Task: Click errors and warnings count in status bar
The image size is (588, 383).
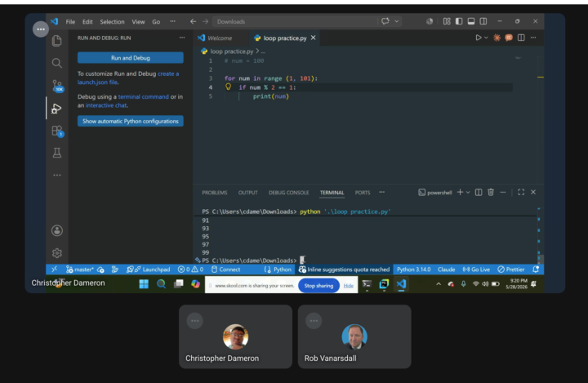Action: (190, 269)
